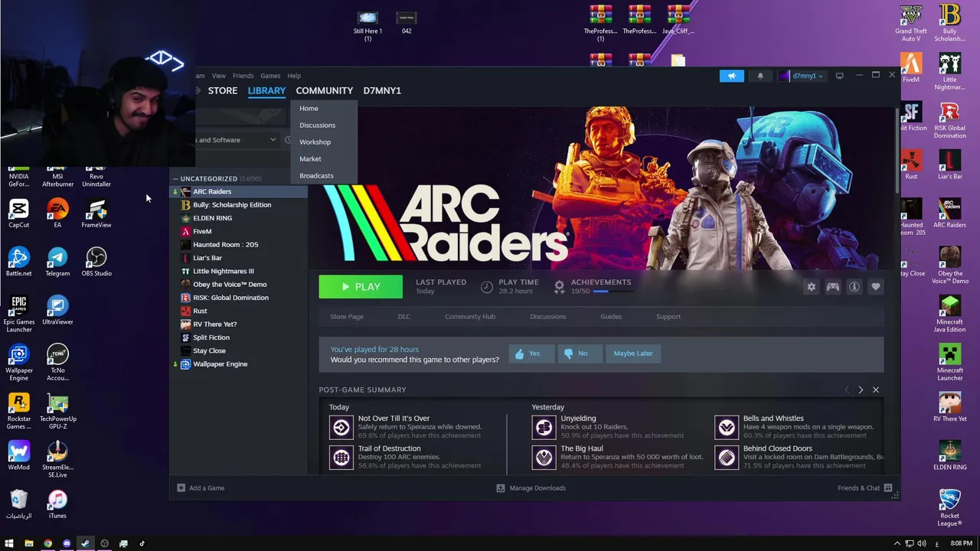Open Bells and Whistles achievement icon

pyautogui.click(x=727, y=427)
